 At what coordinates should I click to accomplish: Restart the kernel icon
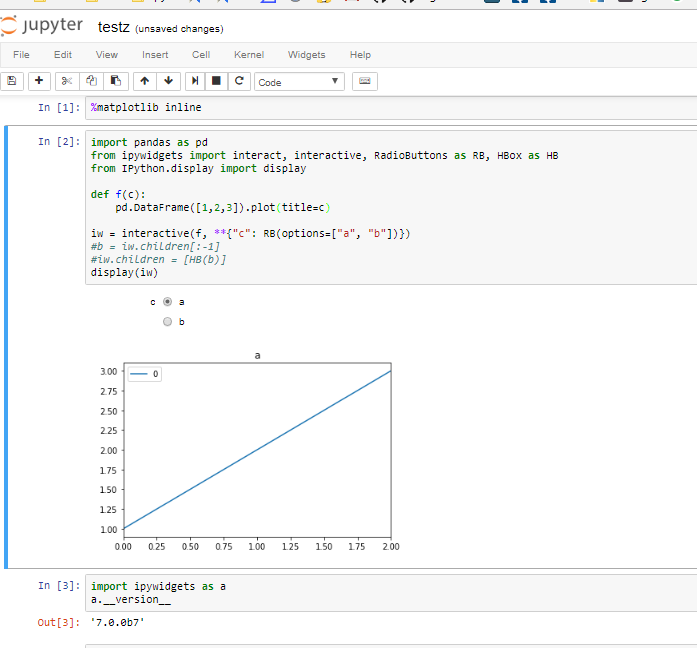point(239,81)
